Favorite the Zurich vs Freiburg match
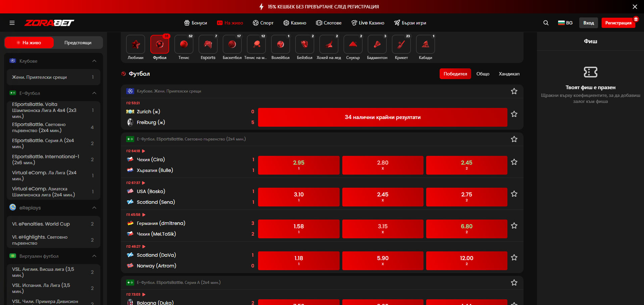Screen dimensions: 644x305 [x=514, y=114]
